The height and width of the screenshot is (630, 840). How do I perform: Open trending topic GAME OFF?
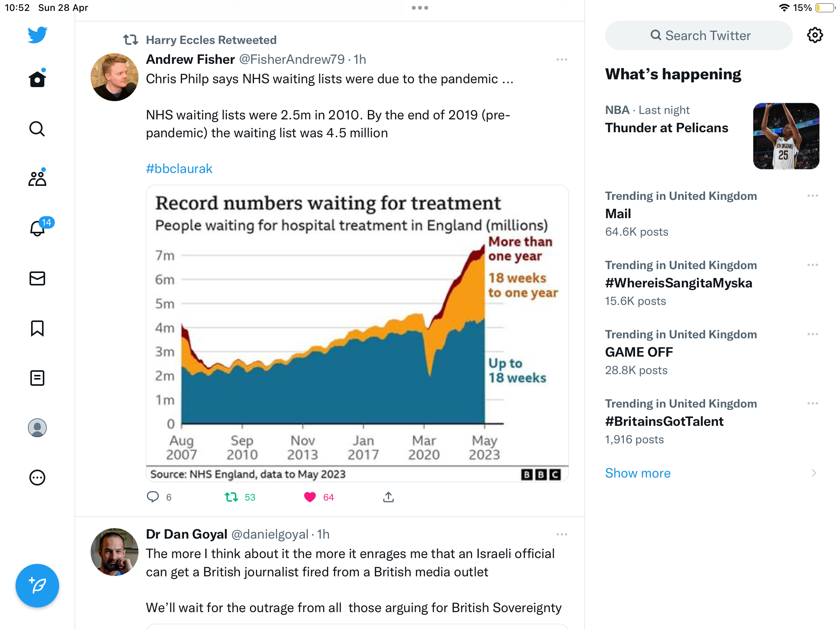point(639,352)
